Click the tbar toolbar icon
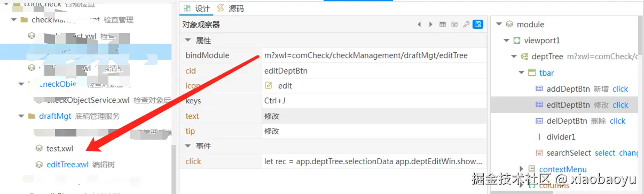 click(532, 72)
